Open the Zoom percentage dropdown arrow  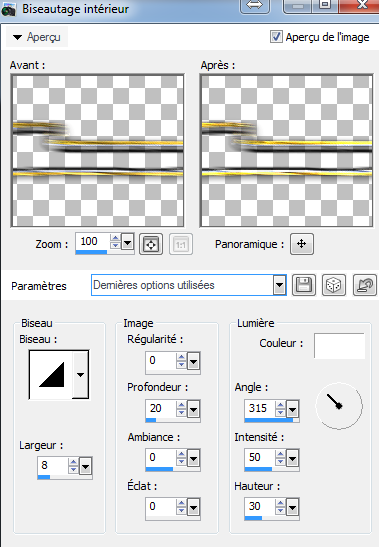coord(127,242)
